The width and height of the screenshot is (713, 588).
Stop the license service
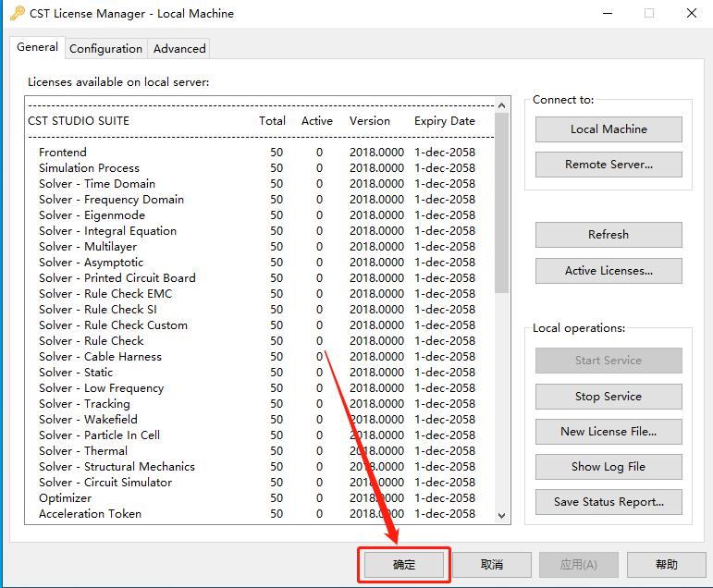click(609, 397)
